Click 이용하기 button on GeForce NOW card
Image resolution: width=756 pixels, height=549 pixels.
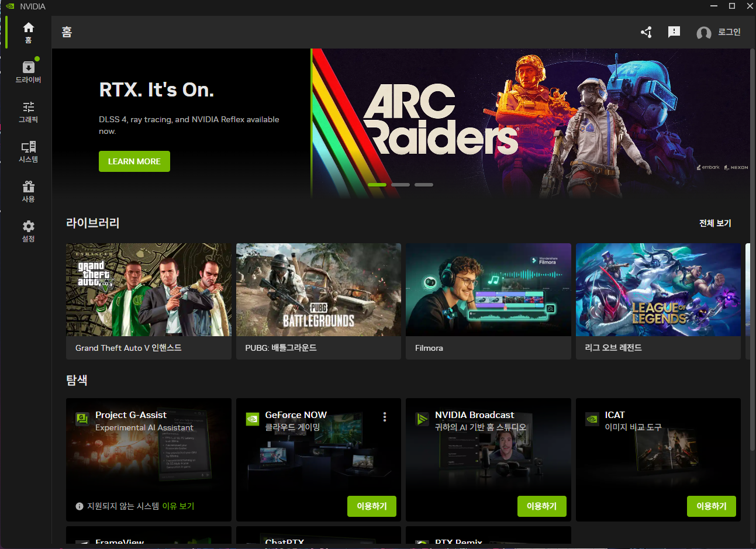372,506
